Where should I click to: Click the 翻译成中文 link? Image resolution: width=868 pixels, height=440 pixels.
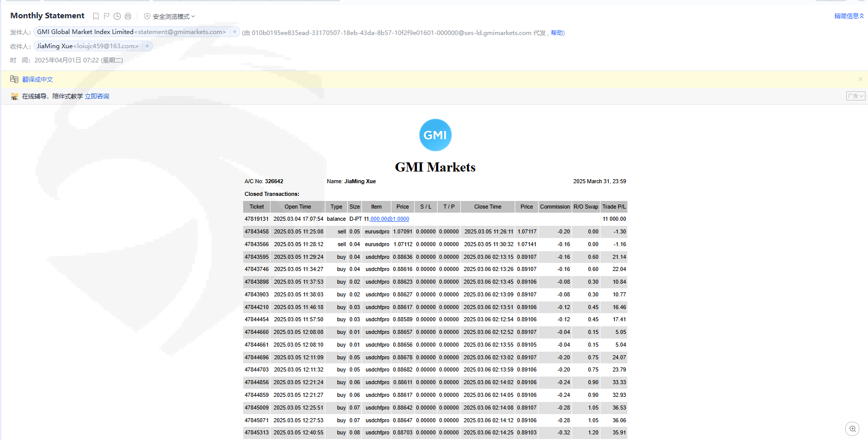pyautogui.click(x=38, y=80)
